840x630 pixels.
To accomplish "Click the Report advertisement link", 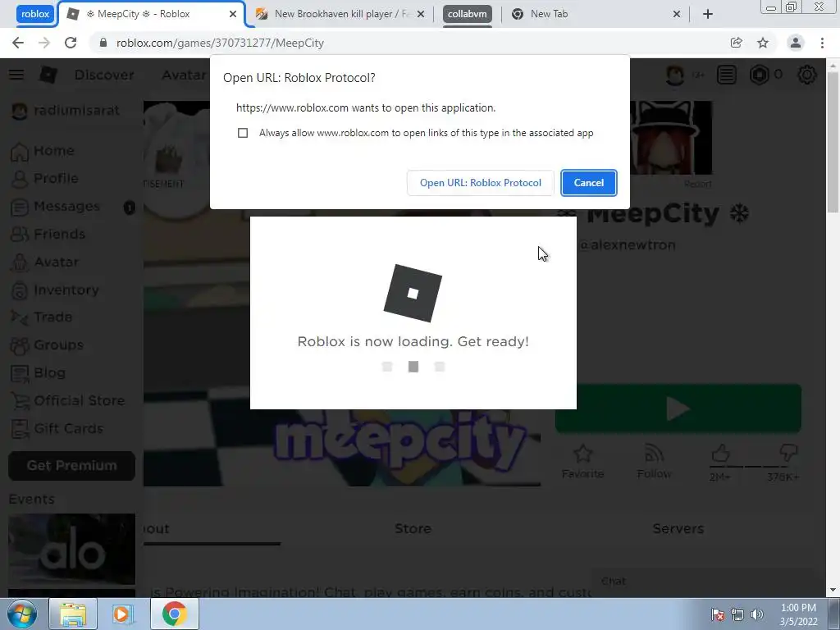I will click(x=697, y=184).
